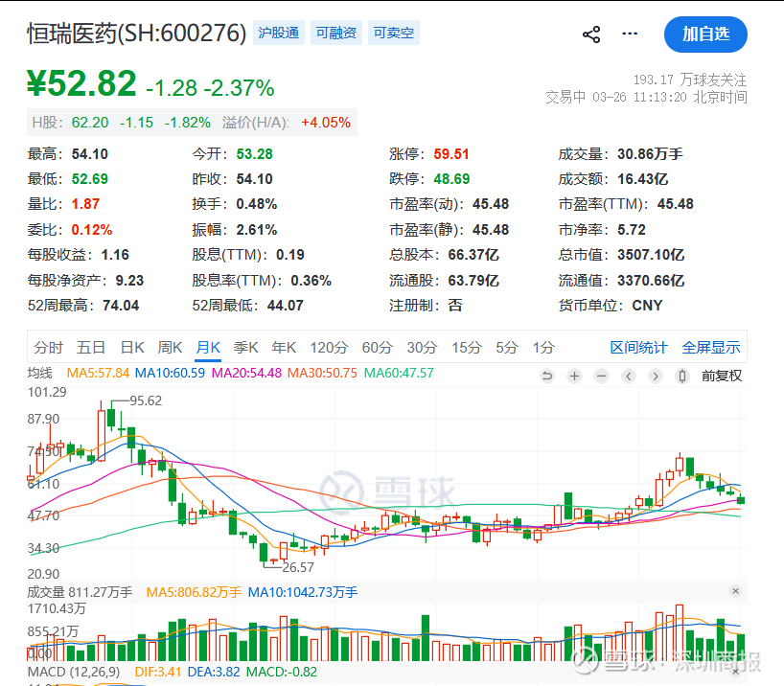This screenshot has width=784, height=686.
Task: Close the MACD indicator panel
Action: [x=735, y=672]
